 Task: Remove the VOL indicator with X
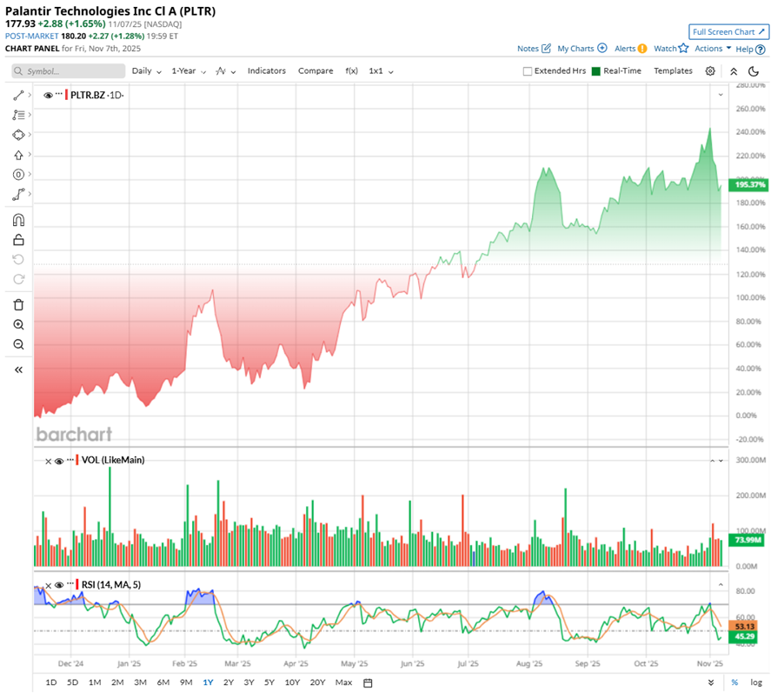(48, 462)
